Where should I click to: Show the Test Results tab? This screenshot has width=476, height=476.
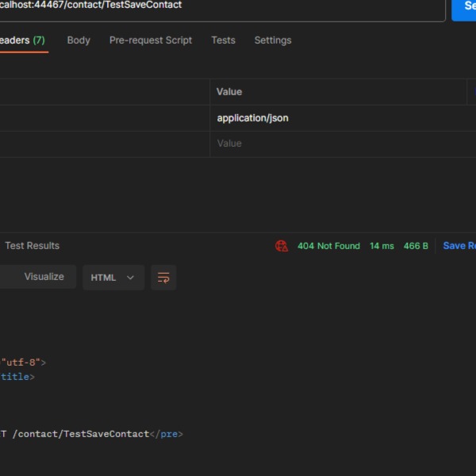click(32, 246)
